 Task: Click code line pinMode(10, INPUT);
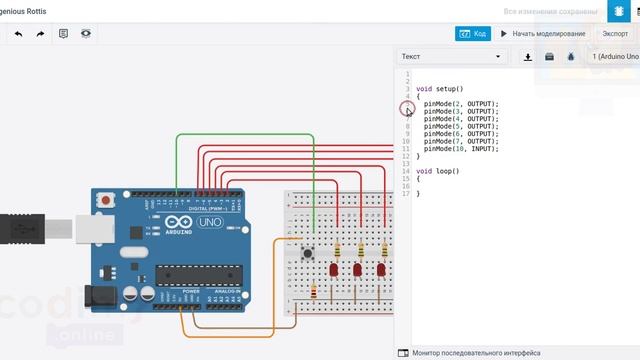click(461, 149)
